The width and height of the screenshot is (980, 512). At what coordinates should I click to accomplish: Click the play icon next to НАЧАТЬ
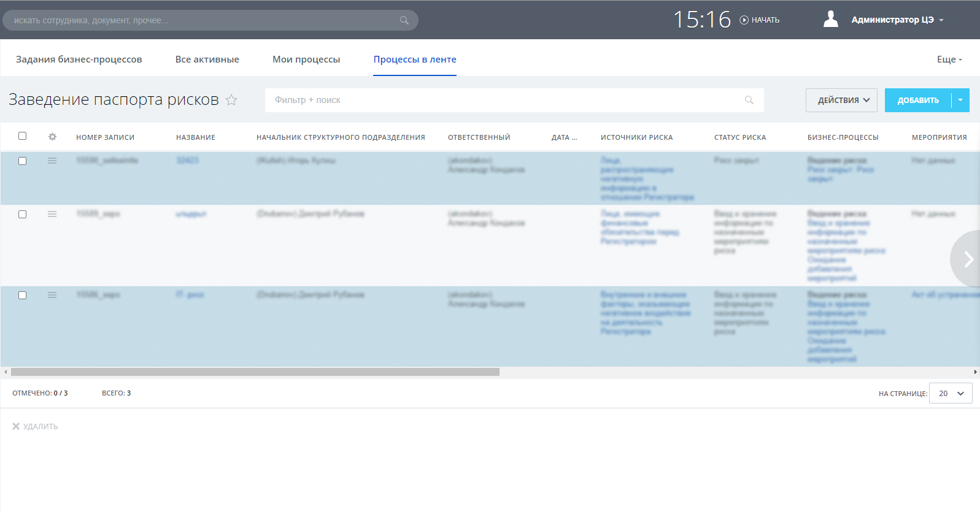point(744,20)
